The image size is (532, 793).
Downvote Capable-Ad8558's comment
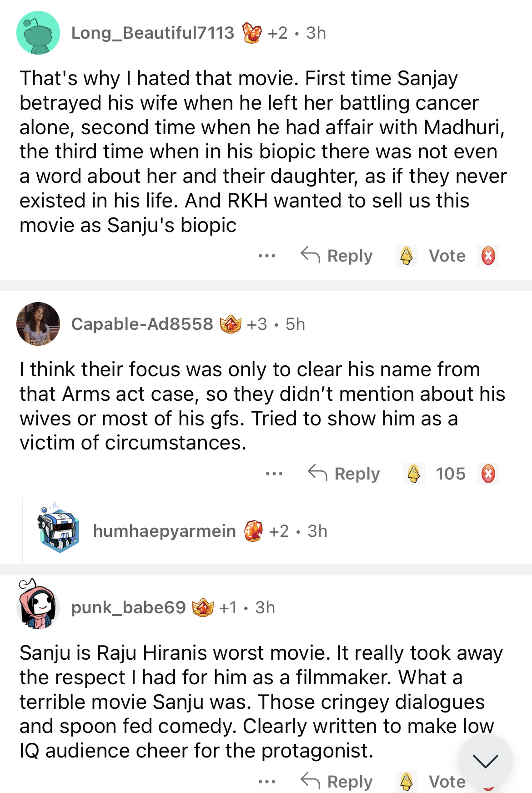point(488,474)
